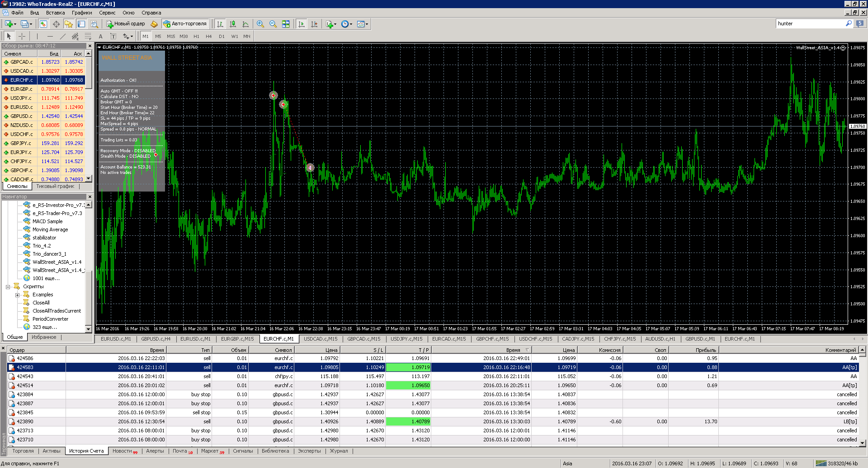This screenshot has width=868, height=468.
Task: Toggle the Авто-торговля button
Action: point(185,24)
